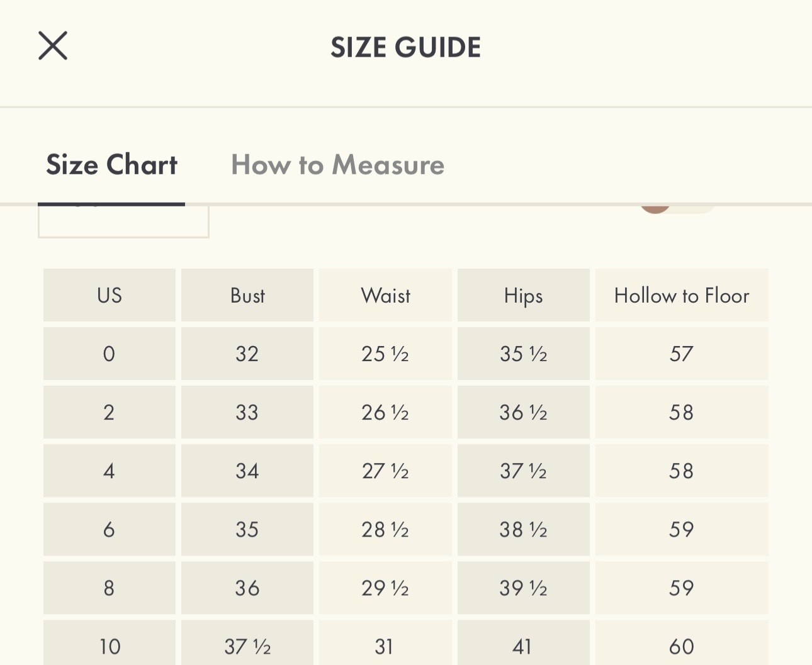
Task: Click the Waist column header
Action: point(385,296)
